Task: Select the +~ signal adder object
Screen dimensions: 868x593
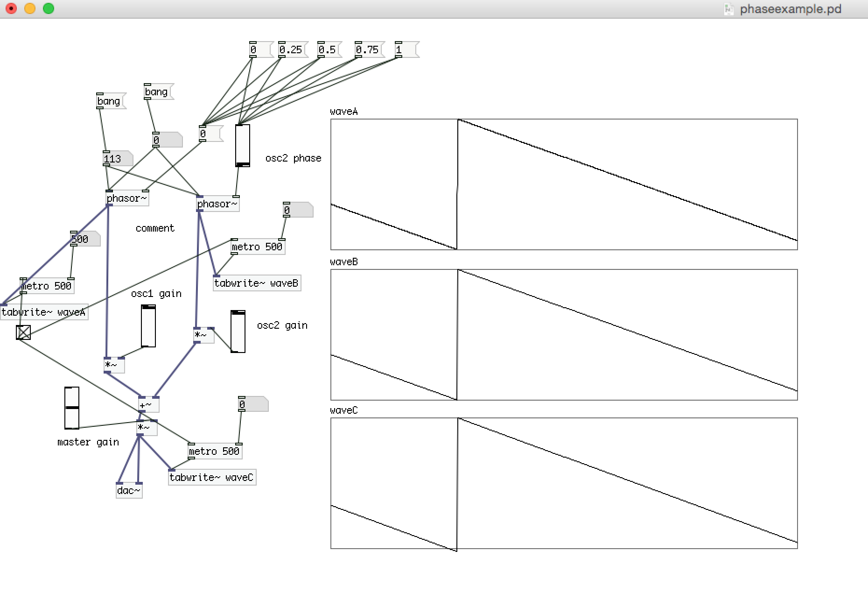Action: (147, 404)
